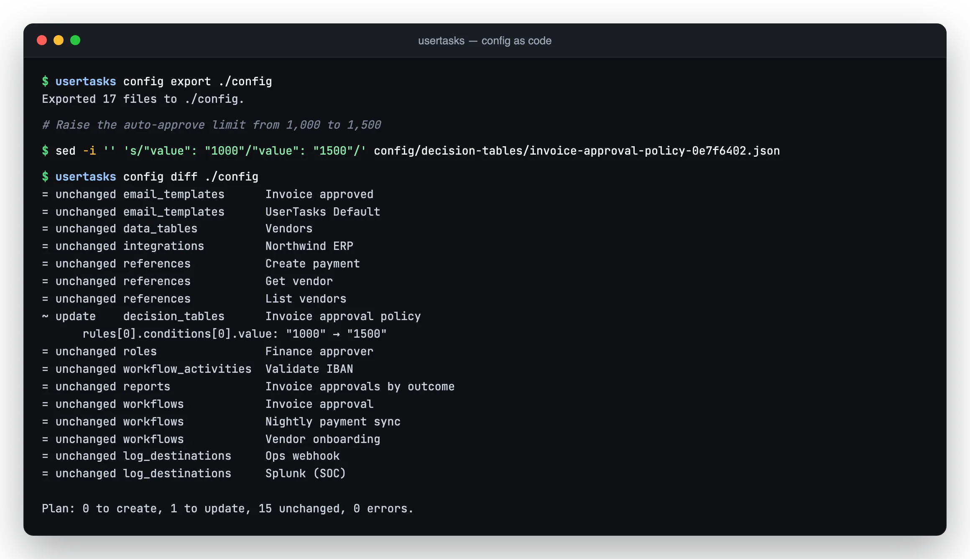Click the 'config diff ./config' command text
This screenshot has width=970, height=560.
point(191,176)
